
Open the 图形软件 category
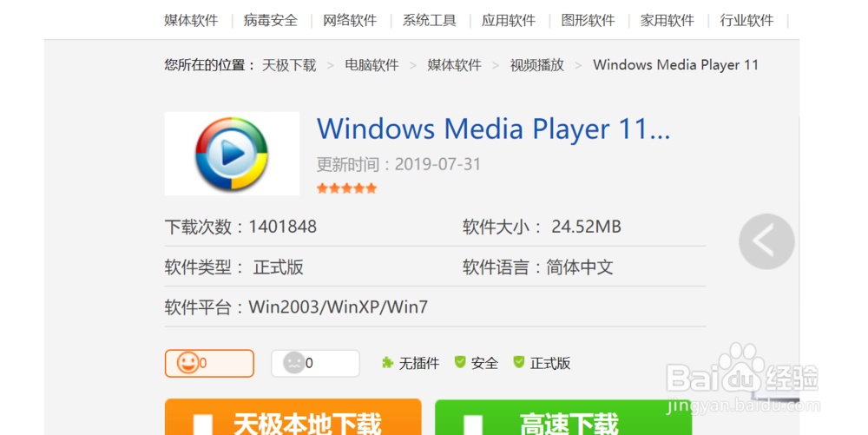[x=588, y=21]
